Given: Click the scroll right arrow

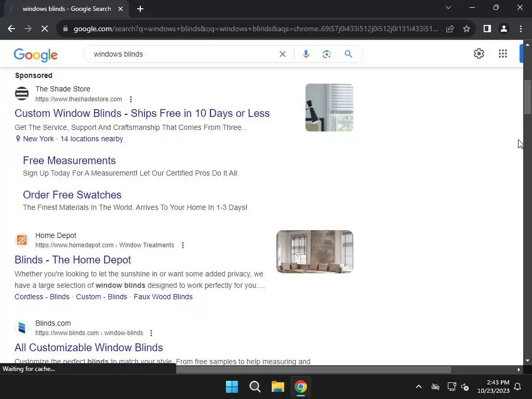Looking at the screenshot, I should tap(518, 370).
